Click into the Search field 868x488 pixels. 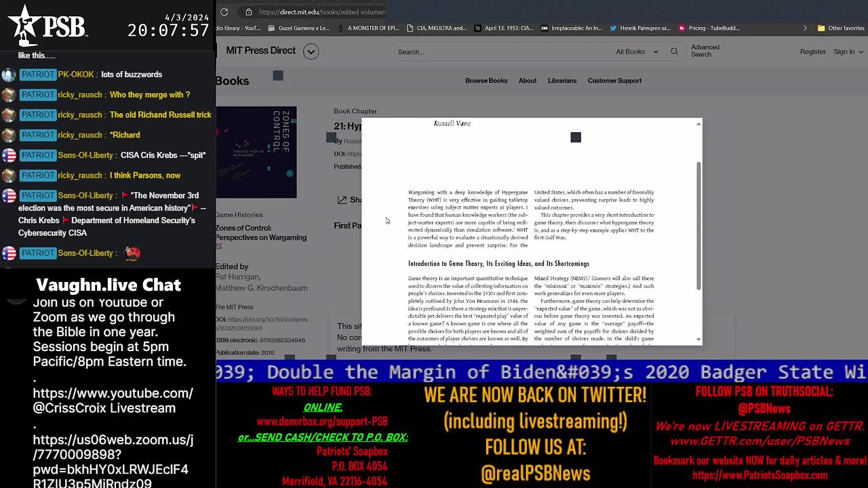coord(502,52)
